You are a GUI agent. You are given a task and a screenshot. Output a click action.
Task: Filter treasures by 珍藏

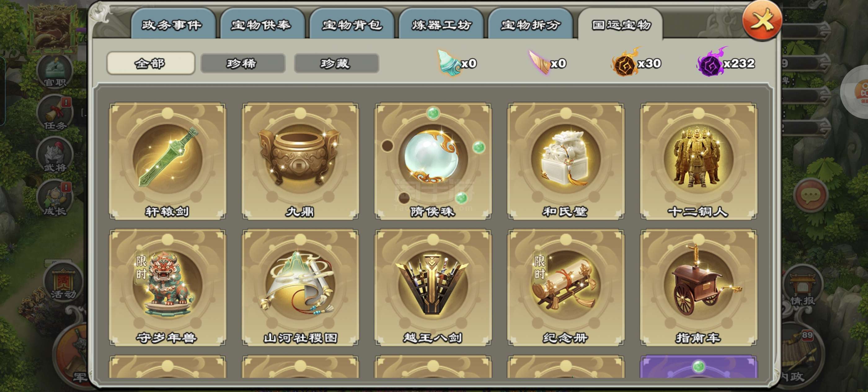point(336,63)
